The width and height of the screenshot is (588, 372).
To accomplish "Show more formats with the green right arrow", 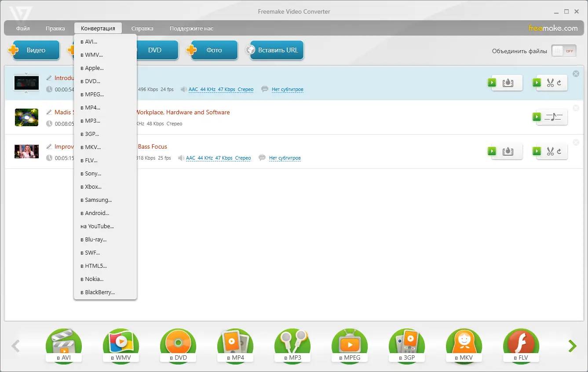I will pyautogui.click(x=572, y=346).
